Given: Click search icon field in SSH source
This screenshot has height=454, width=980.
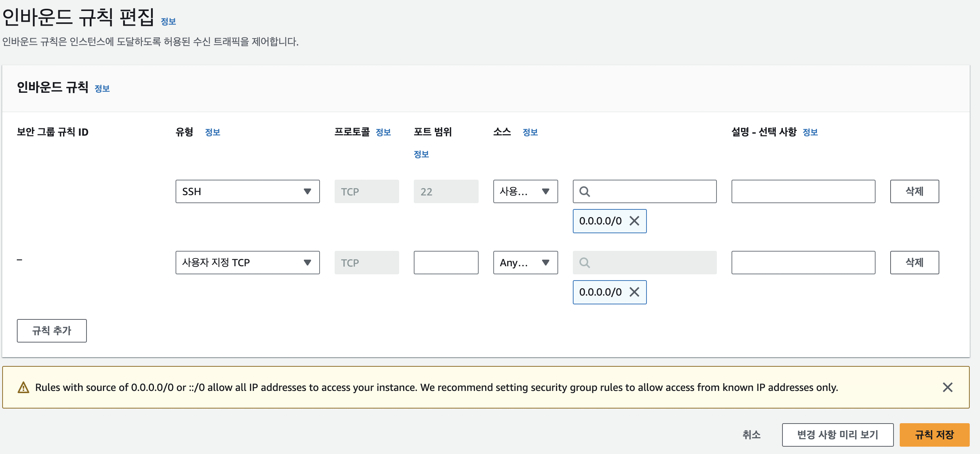Looking at the screenshot, I should pos(644,191).
